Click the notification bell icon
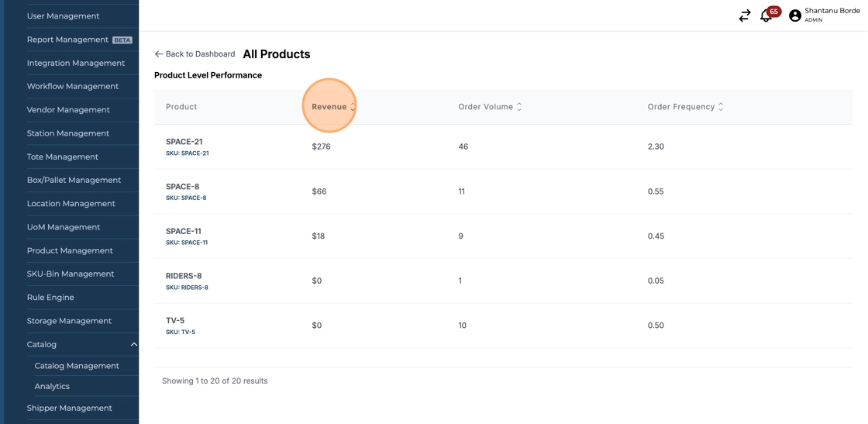 point(766,16)
